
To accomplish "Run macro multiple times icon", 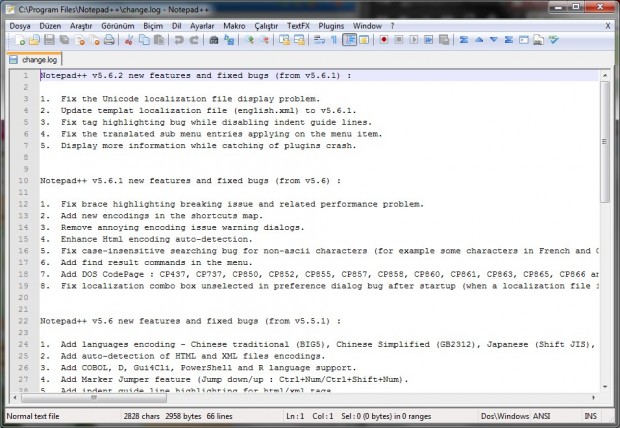I will coord(429,40).
